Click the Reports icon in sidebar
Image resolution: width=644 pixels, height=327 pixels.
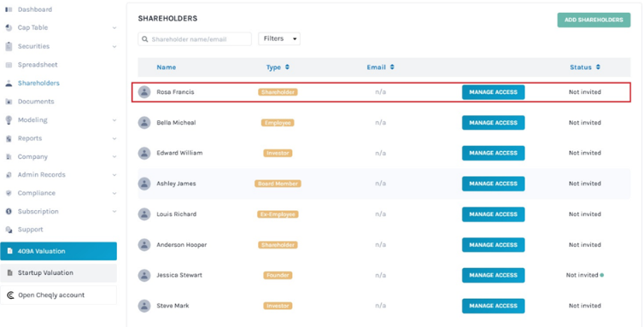[9, 138]
